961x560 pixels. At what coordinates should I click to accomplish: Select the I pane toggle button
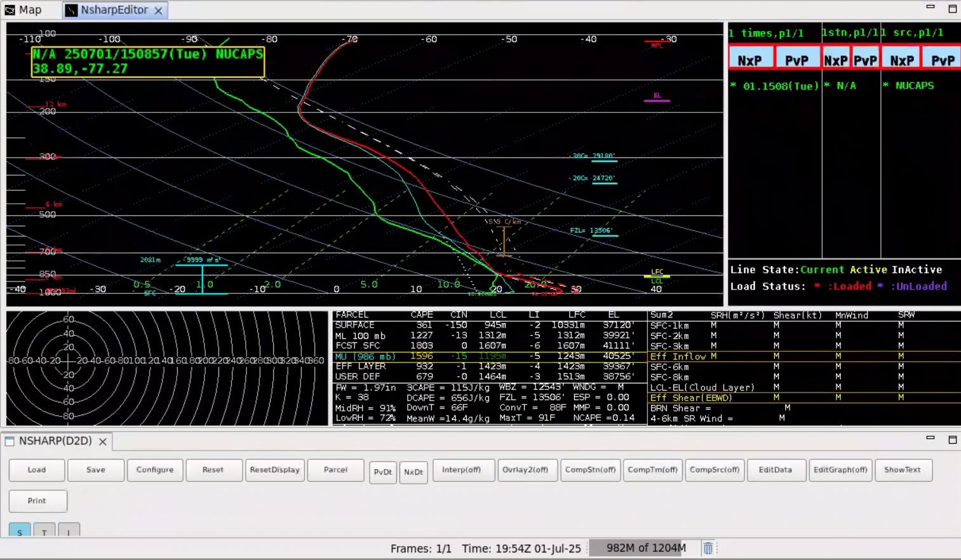69,530
